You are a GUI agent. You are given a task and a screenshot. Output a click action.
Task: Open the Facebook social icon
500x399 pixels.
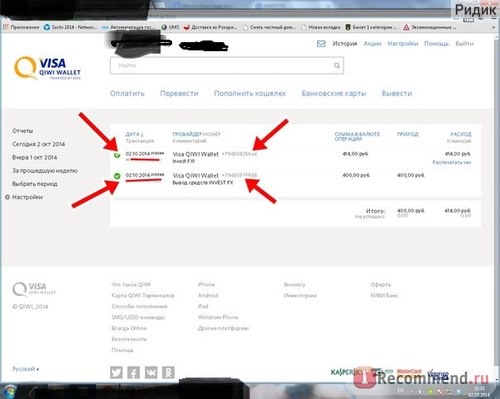[x=134, y=372]
